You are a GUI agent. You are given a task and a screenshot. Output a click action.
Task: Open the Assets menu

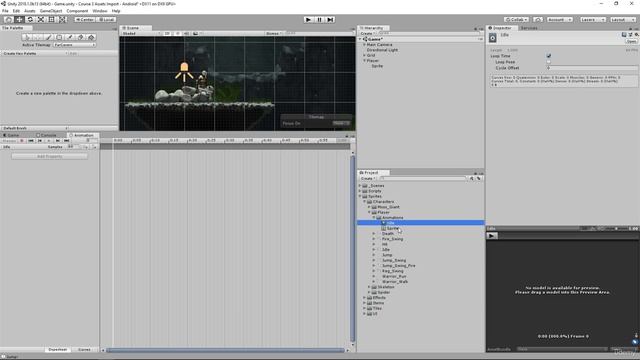click(x=29, y=11)
